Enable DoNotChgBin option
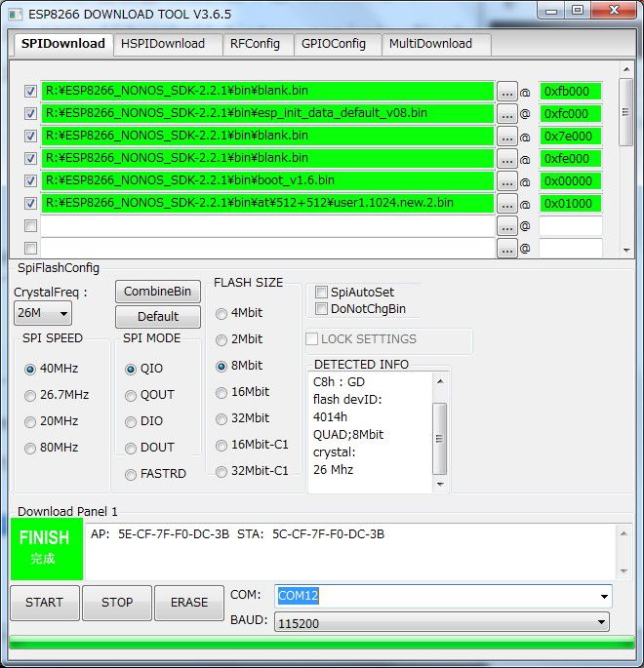 tap(321, 308)
